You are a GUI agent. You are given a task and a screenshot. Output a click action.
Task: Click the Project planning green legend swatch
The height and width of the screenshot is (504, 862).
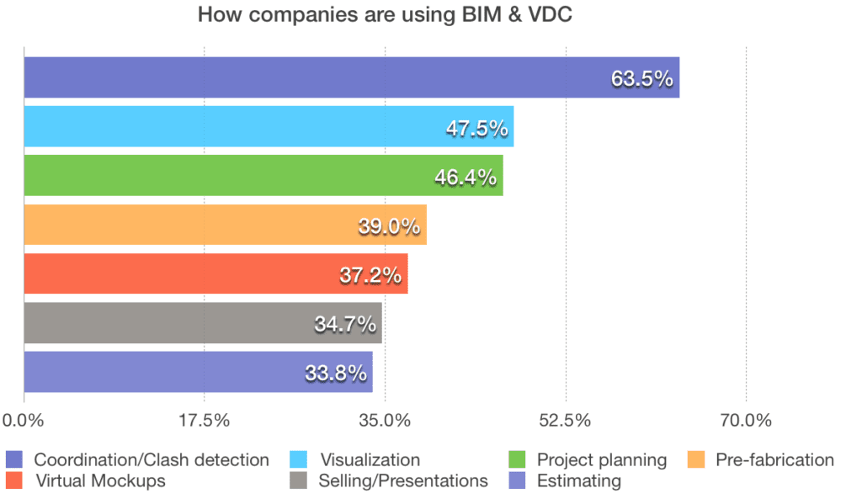(518, 459)
